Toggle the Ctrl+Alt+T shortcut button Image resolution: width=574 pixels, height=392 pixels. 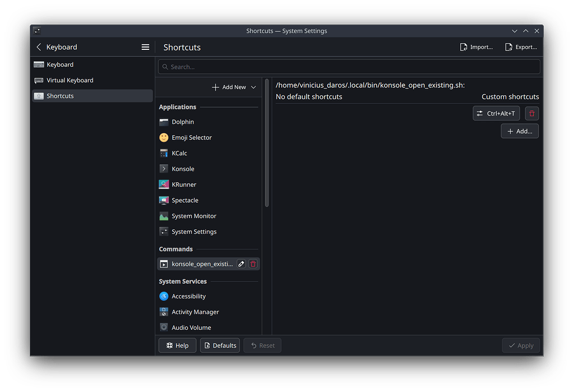(x=496, y=114)
